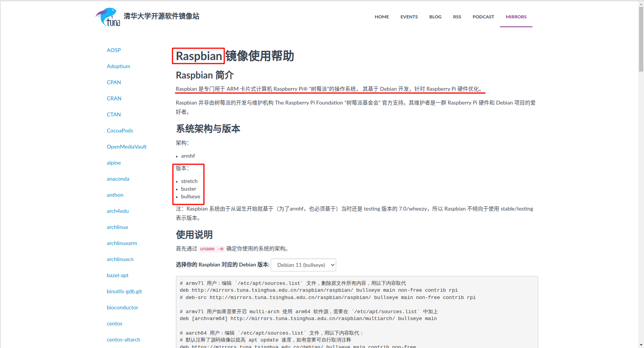Image resolution: width=644 pixels, height=348 pixels.
Task: Go to OpenMediaVault help page
Action: [x=127, y=147]
